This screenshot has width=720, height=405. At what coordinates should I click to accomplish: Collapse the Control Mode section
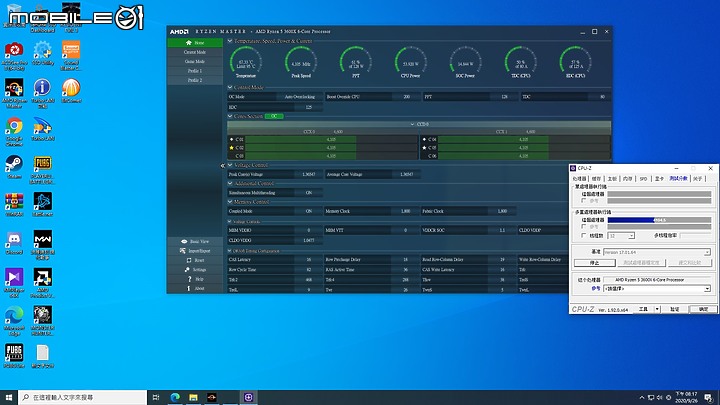point(230,87)
